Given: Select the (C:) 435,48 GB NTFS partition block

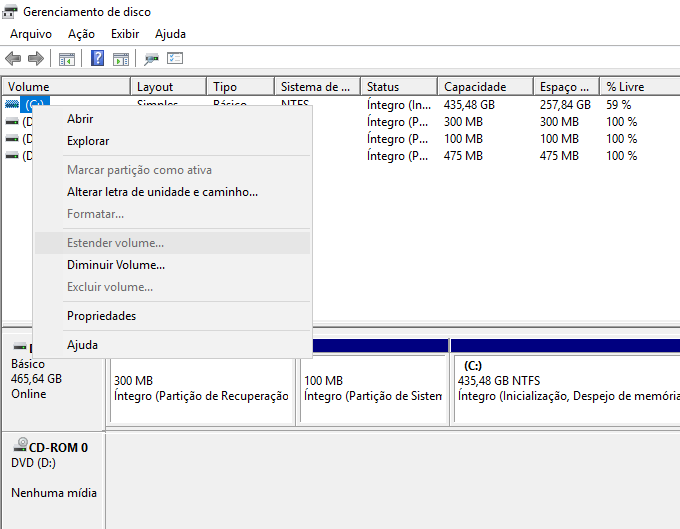Looking at the screenshot, I should coord(567,388).
